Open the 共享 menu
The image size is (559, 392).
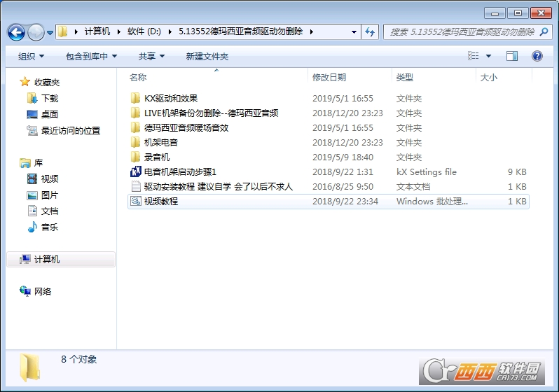pyautogui.click(x=151, y=56)
